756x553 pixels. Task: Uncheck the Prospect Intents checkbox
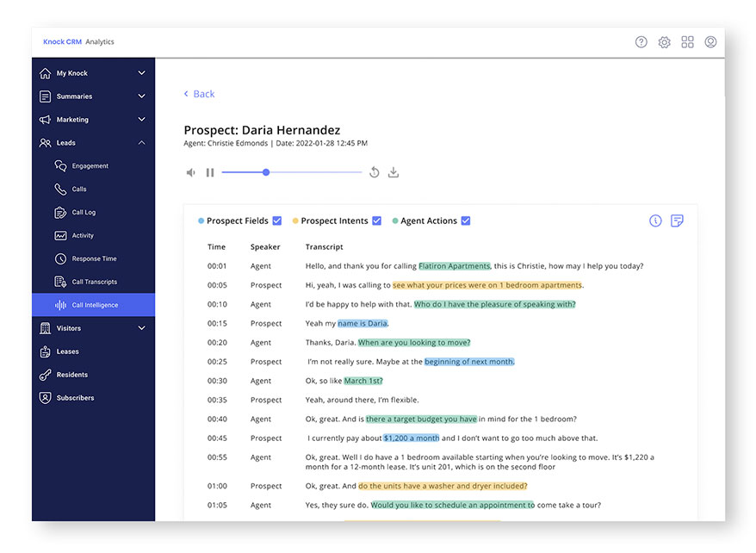tap(376, 221)
